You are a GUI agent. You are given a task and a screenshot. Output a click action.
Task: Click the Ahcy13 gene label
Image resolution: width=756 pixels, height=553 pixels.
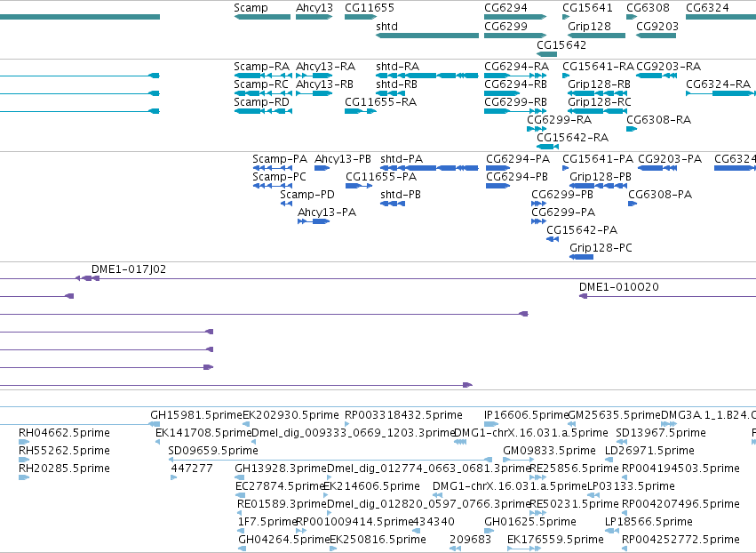click(x=314, y=8)
